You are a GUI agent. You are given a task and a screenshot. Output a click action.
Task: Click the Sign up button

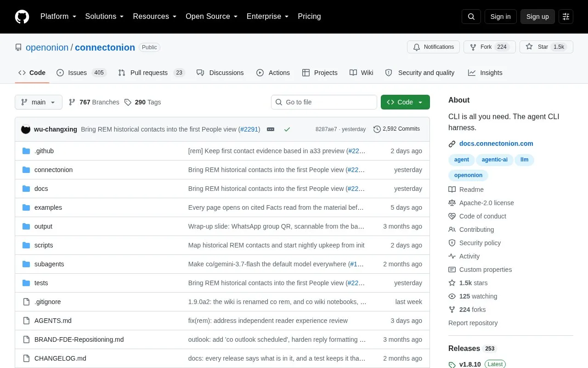click(537, 17)
